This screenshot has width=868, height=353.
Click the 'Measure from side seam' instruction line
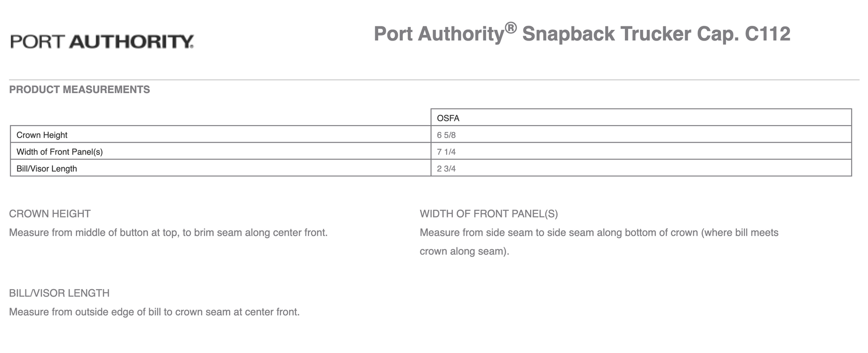(599, 233)
